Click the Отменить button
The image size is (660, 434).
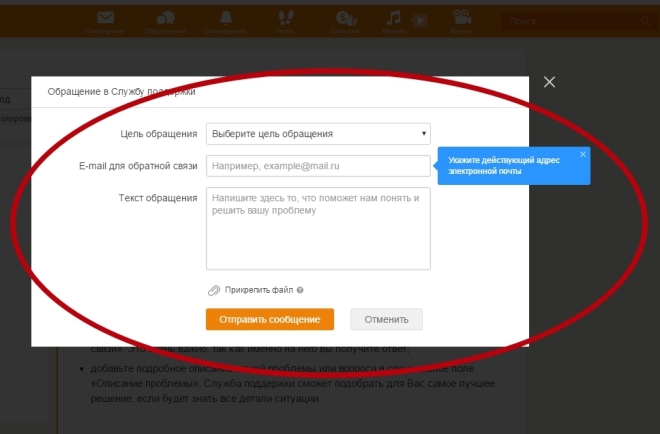pos(386,320)
